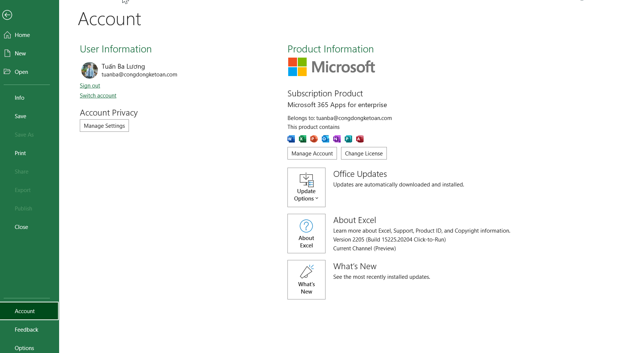Click 'Updates are automatically downloaded and installed' text
The height and width of the screenshot is (353, 644).
[x=399, y=185]
